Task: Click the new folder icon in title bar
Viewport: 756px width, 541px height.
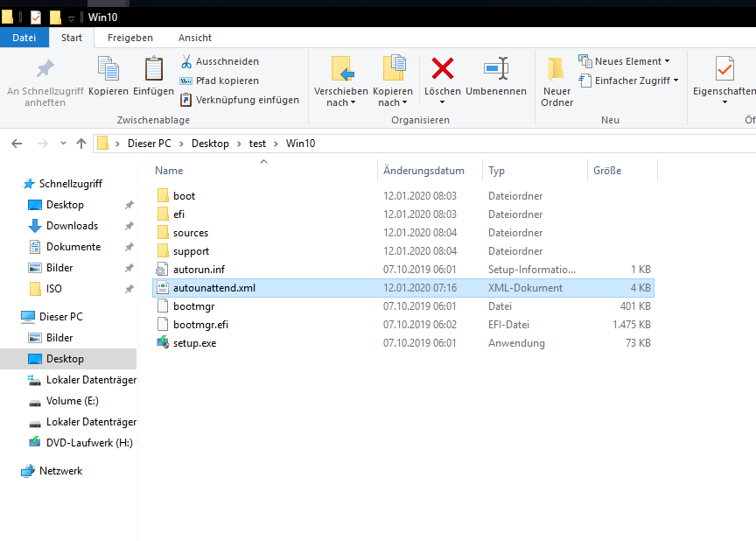Action: pos(55,18)
